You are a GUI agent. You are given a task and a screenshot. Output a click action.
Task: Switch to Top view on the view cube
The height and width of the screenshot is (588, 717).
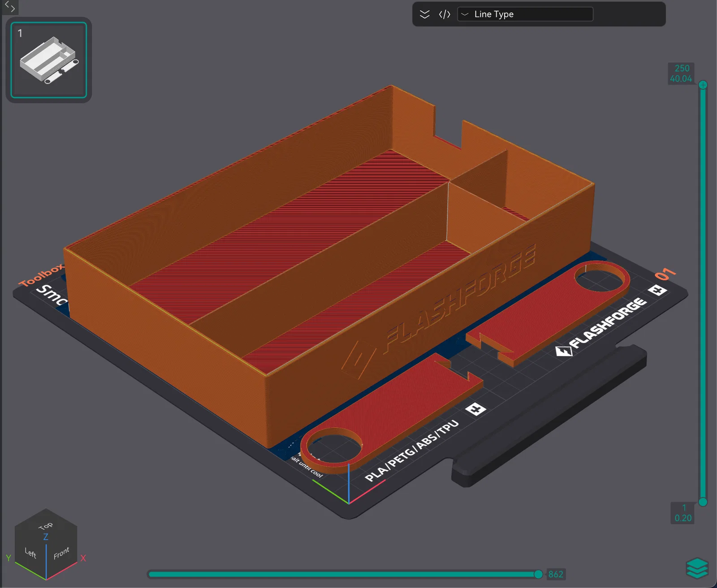coord(46,525)
